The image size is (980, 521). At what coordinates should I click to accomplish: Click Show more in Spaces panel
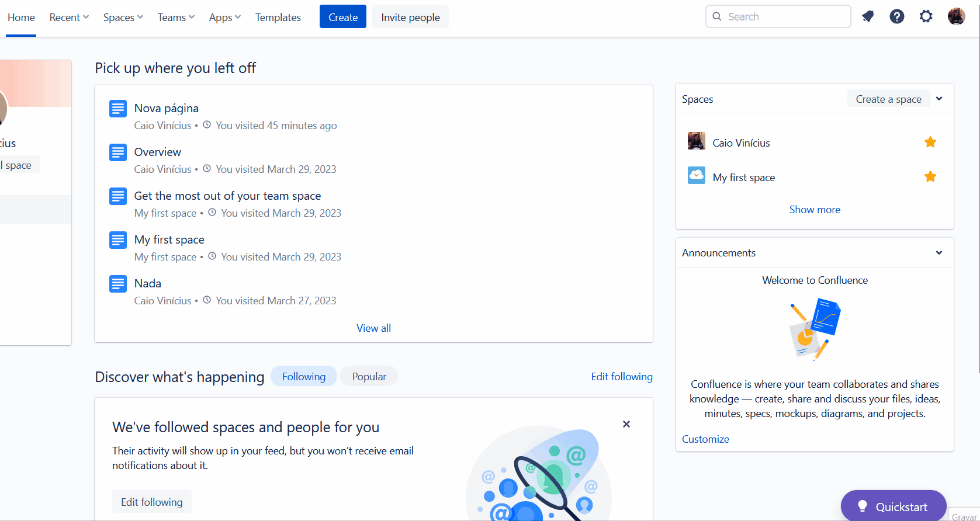(x=815, y=210)
